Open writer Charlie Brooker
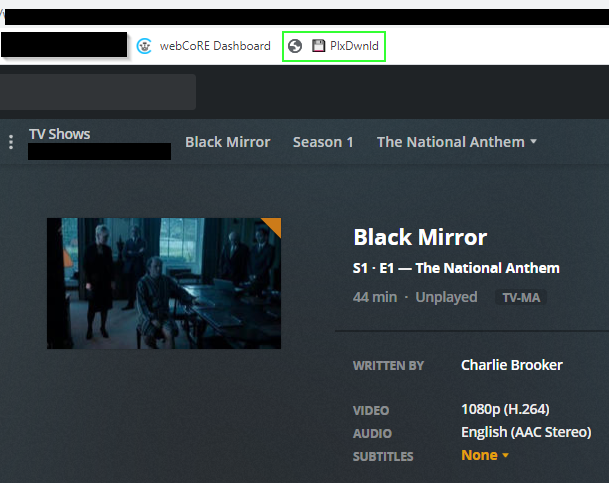The image size is (609, 483). click(x=512, y=365)
